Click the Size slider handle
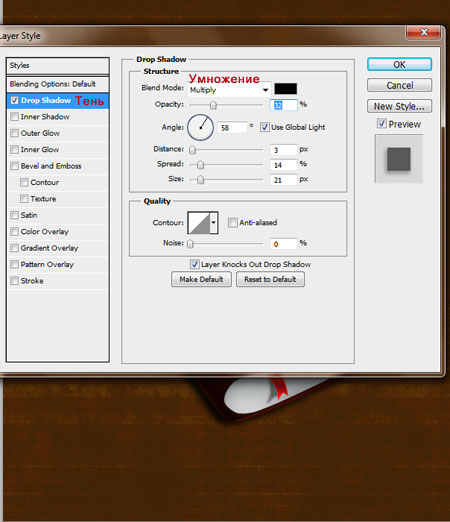Viewport: 450px width, 522px height. click(200, 180)
